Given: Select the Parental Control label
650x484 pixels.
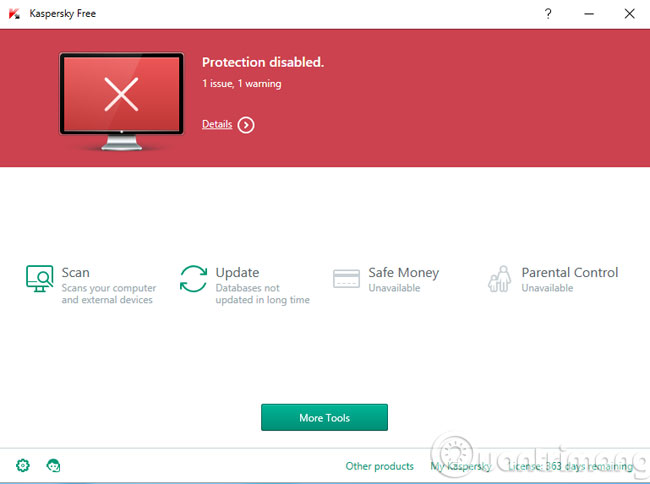Looking at the screenshot, I should coord(570,272).
